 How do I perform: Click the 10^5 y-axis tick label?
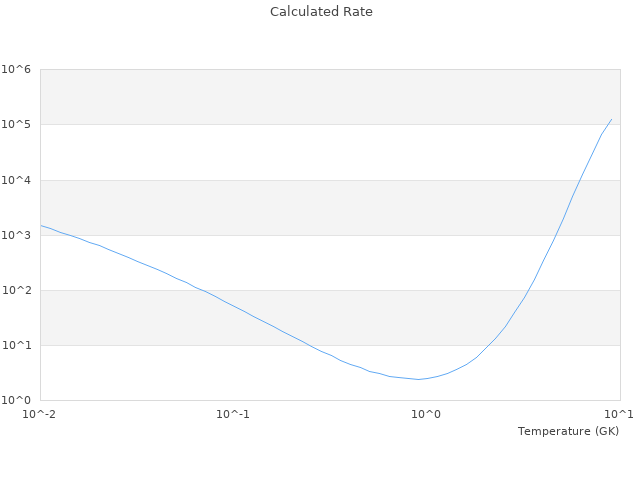(x=16, y=125)
